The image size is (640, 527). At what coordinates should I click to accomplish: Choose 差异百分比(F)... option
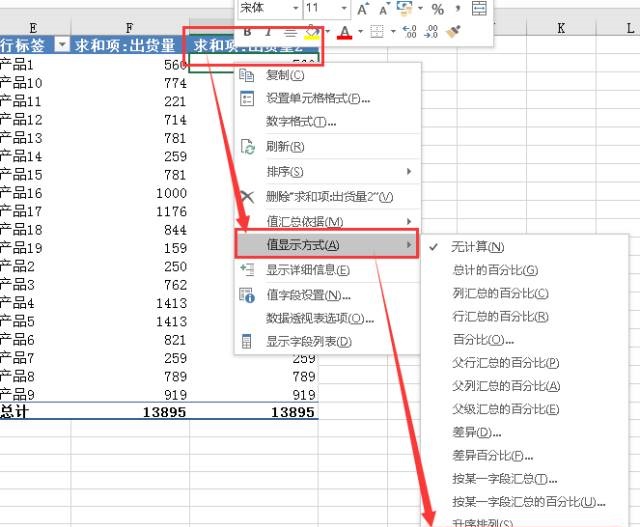click(x=524, y=456)
